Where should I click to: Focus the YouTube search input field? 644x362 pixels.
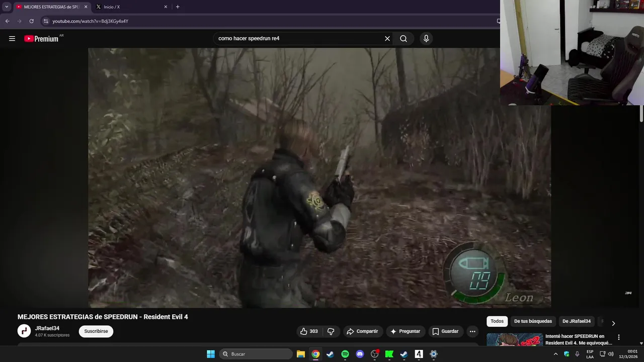tap(299, 39)
